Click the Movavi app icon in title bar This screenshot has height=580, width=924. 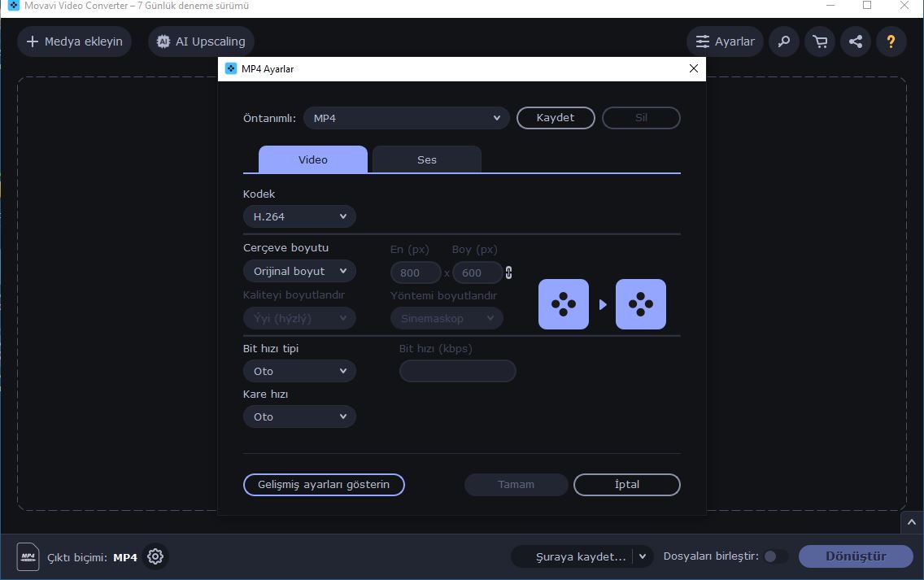tap(13, 6)
